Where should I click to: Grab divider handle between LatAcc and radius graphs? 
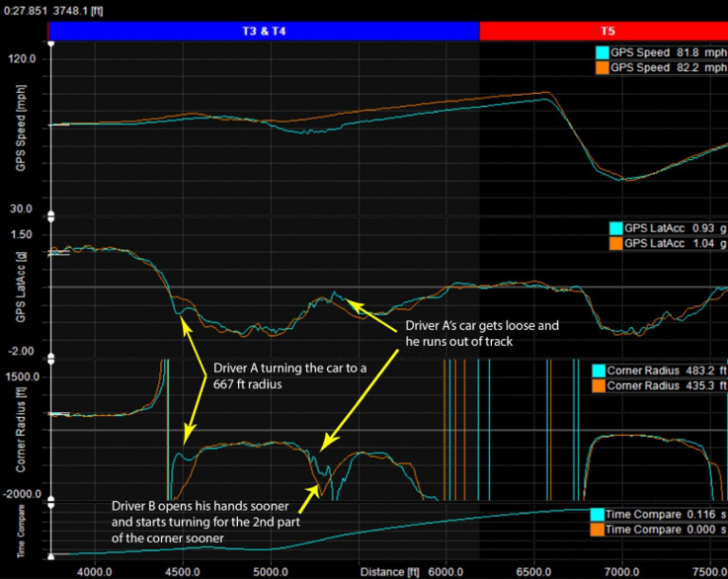point(51,358)
